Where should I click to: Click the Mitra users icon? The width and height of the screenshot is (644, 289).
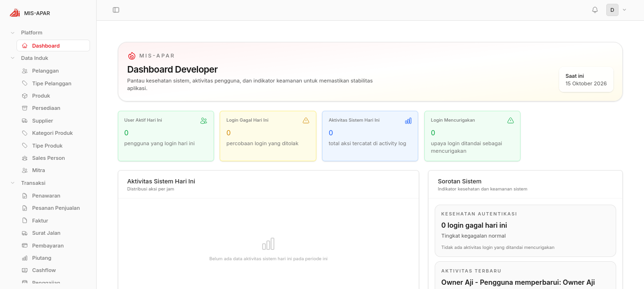click(25, 170)
